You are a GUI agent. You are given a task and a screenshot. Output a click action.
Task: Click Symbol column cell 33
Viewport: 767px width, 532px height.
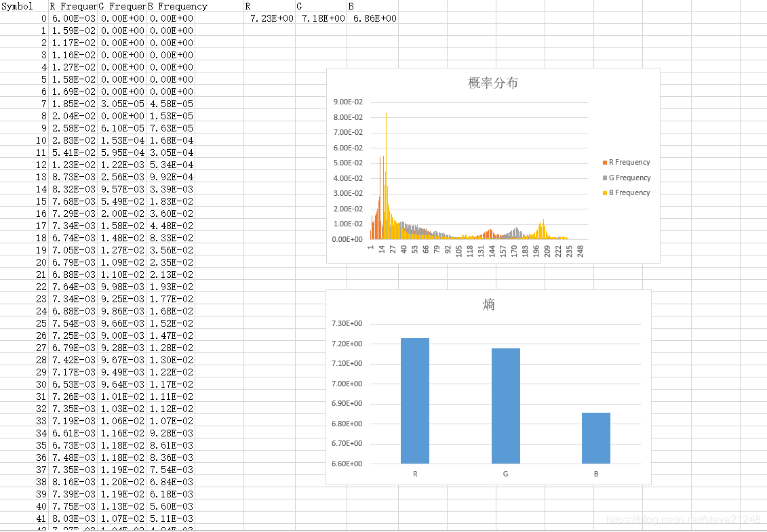click(x=24, y=421)
